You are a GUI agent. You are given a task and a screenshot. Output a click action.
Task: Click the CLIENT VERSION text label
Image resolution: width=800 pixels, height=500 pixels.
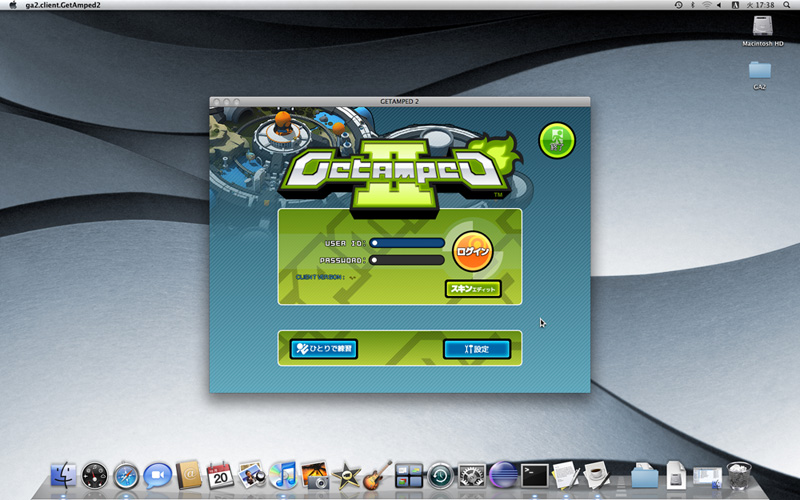pyautogui.click(x=320, y=277)
